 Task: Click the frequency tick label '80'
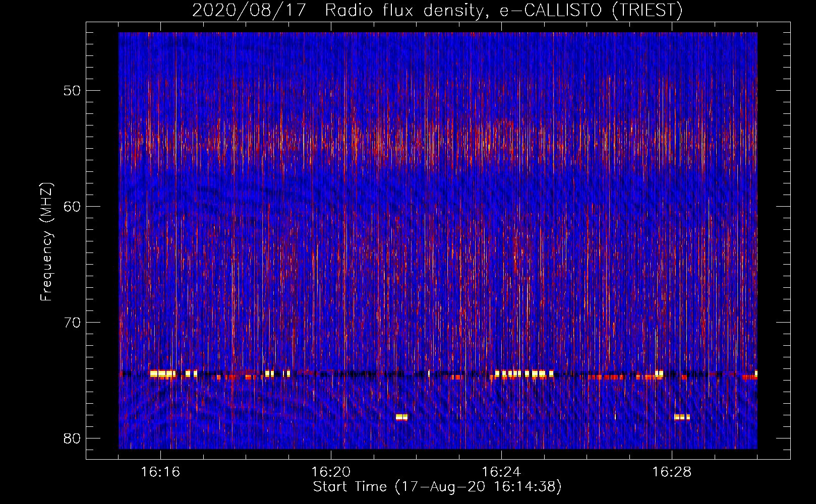click(x=72, y=438)
